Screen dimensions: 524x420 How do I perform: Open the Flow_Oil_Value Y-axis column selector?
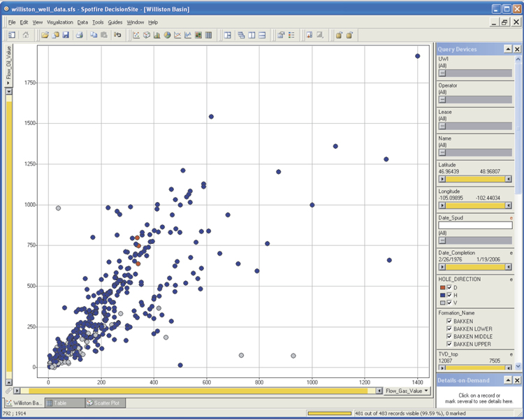click(8, 66)
